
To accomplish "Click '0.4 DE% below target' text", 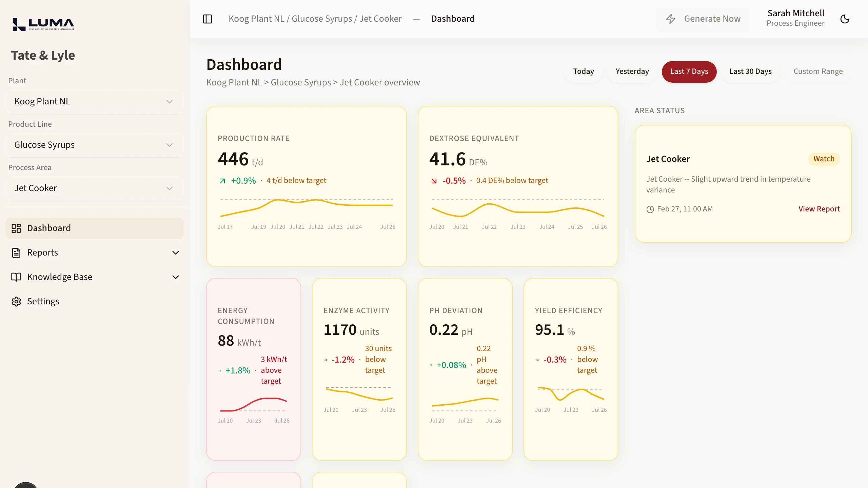I will [512, 181].
